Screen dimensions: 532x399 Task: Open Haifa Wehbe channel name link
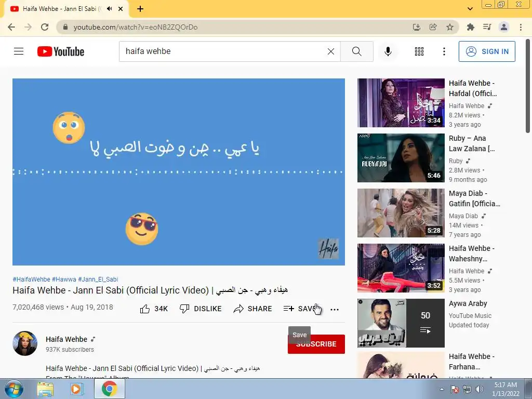coord(66,339)
